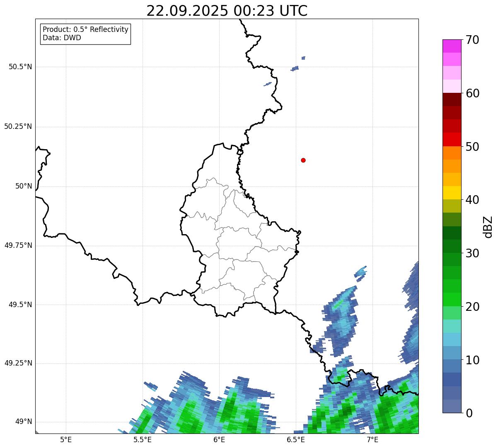Click the dark maroon colorbar segment below 60
Image resolution: width=498 pixels, height=448 pixels.
(452, 99)
